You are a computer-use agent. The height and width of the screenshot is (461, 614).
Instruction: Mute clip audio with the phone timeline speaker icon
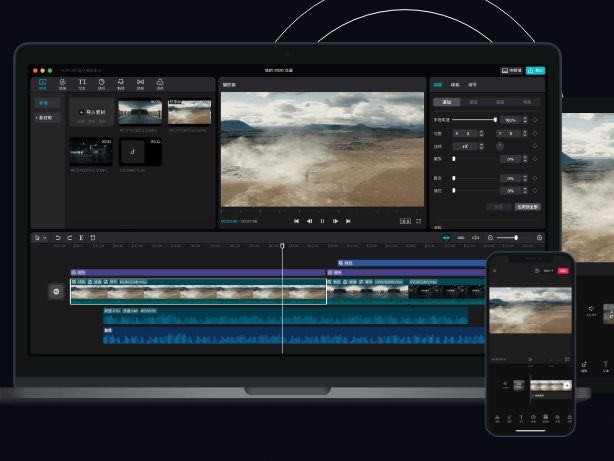(x=505, y=385)
